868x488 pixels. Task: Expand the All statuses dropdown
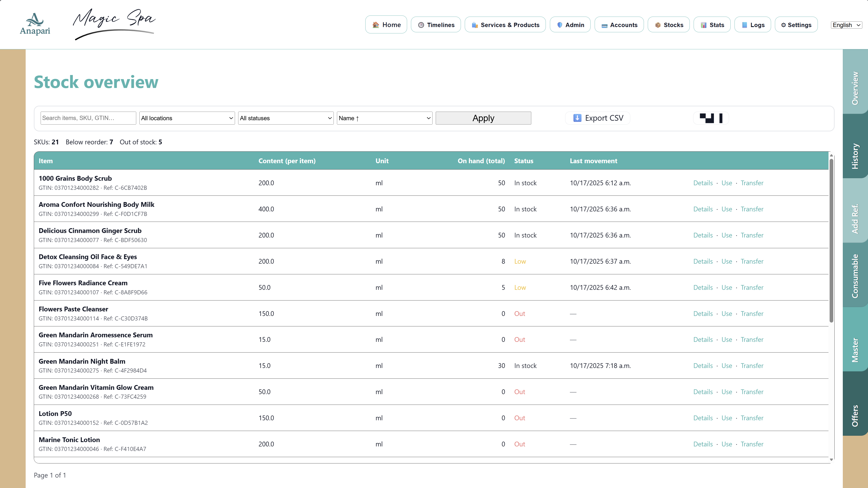(x=286, y=118)
